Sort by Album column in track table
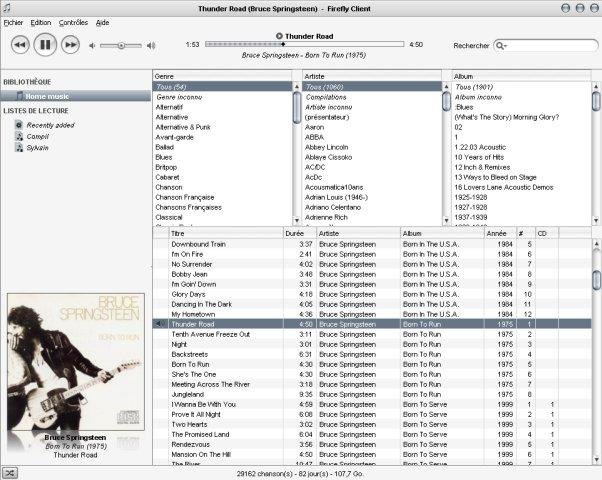Viewport: 602px width, 480px height. [442, 233]
